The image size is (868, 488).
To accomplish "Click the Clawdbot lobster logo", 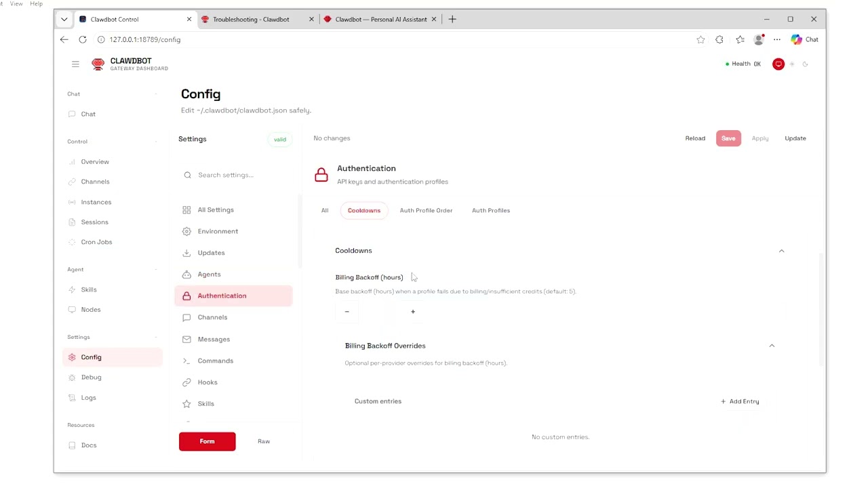I will 98,64.
